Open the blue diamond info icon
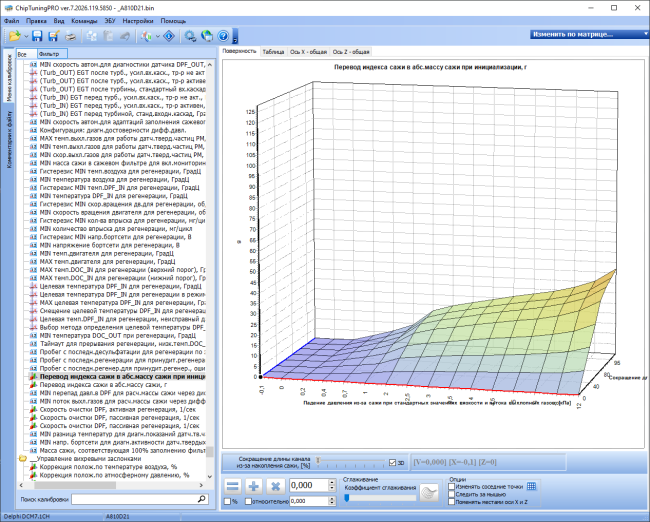650x522 pixels. (x=169, y=36)
